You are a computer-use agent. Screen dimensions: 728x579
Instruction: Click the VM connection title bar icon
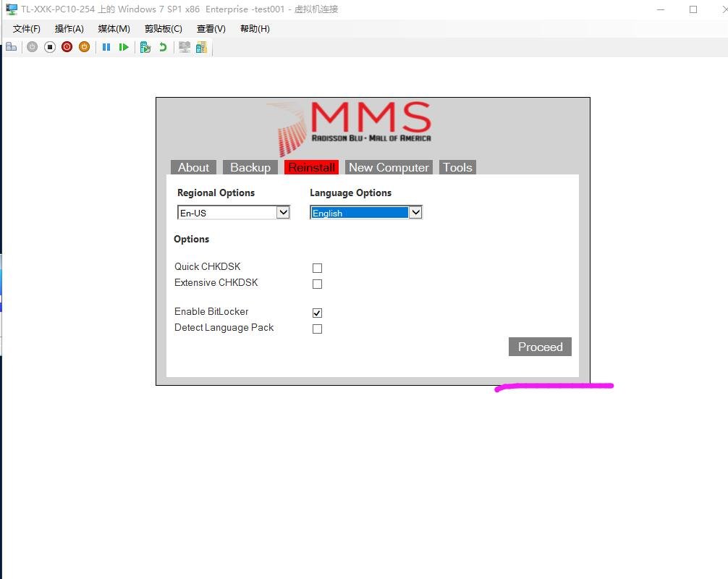(x=11, y=9)
